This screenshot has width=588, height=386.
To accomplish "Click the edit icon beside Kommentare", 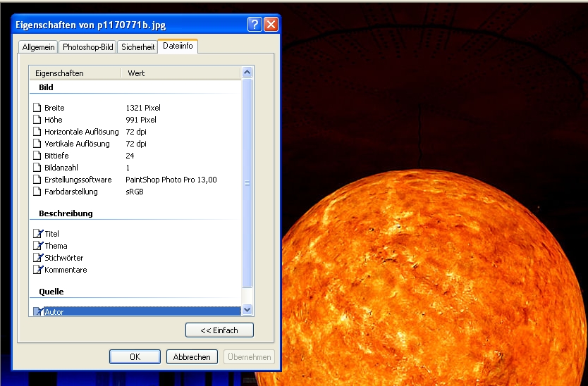I will tap(38, 270).
